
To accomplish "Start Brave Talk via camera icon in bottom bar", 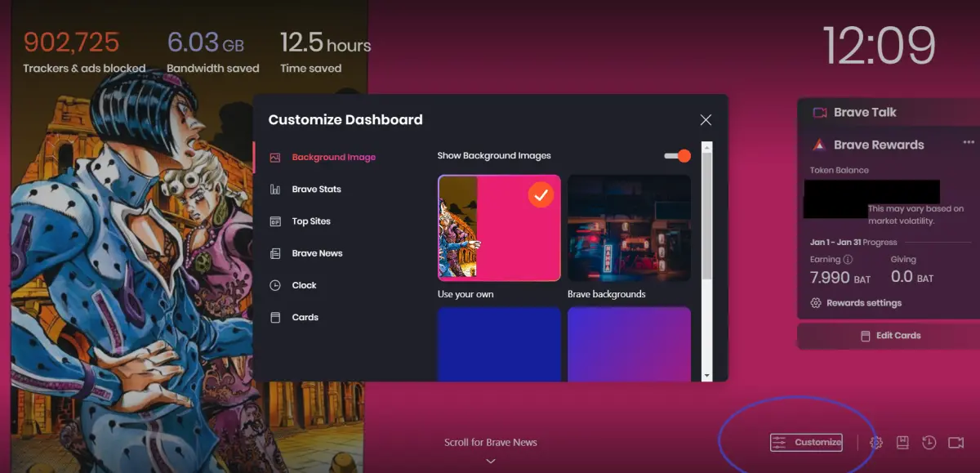I will point(956,443).
